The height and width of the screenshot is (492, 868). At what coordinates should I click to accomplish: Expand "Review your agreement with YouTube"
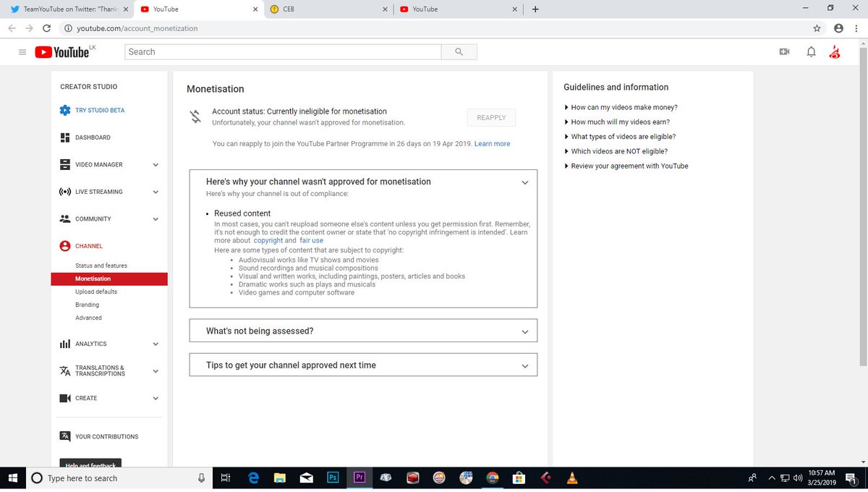click(x=626, y=166)
